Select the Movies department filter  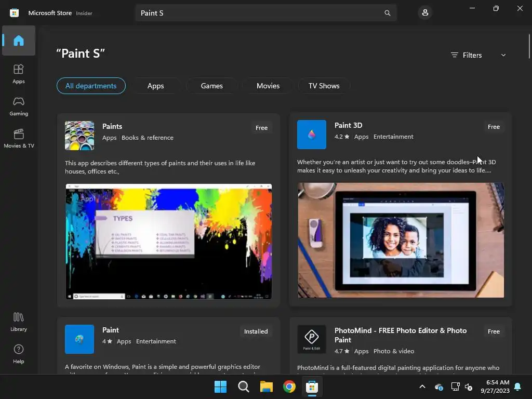click(268, 86)
